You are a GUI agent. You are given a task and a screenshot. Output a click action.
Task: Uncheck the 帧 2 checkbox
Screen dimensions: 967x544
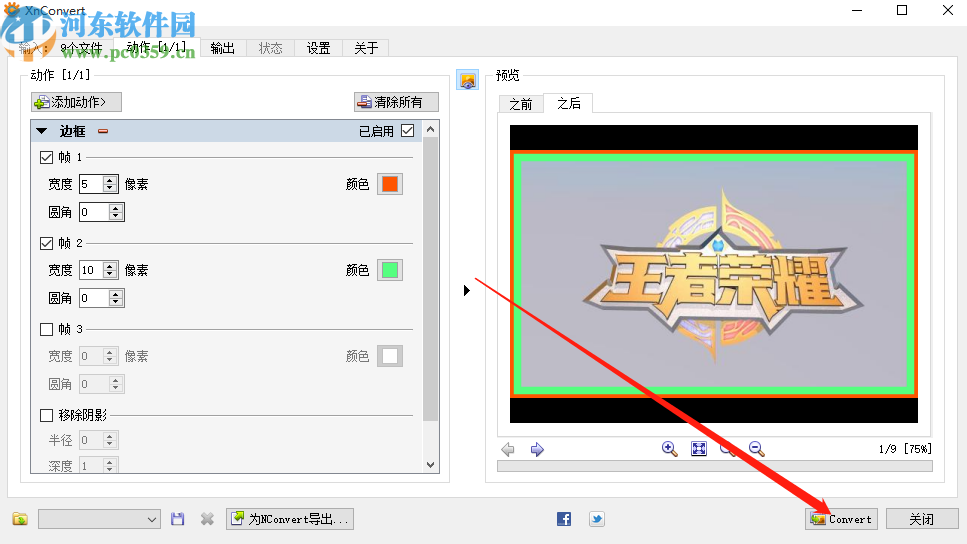[x=46, y=244]
